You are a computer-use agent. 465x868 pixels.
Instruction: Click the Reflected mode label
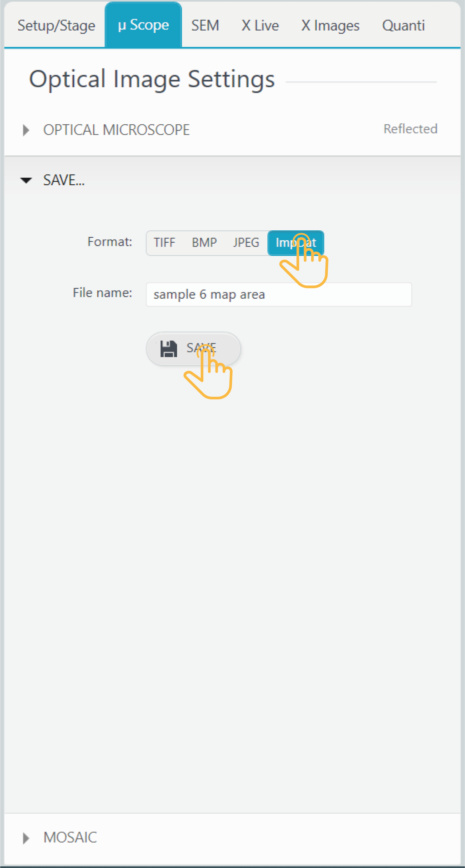(411, 129)
